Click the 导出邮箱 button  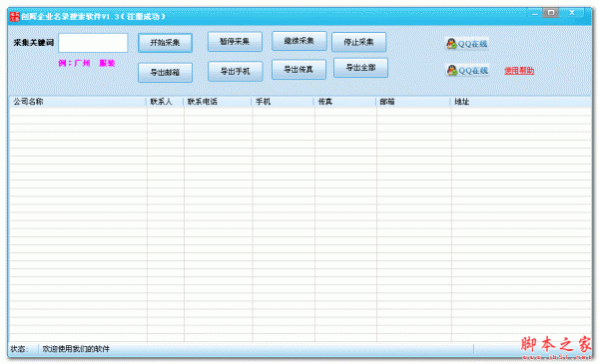[165, 72]
